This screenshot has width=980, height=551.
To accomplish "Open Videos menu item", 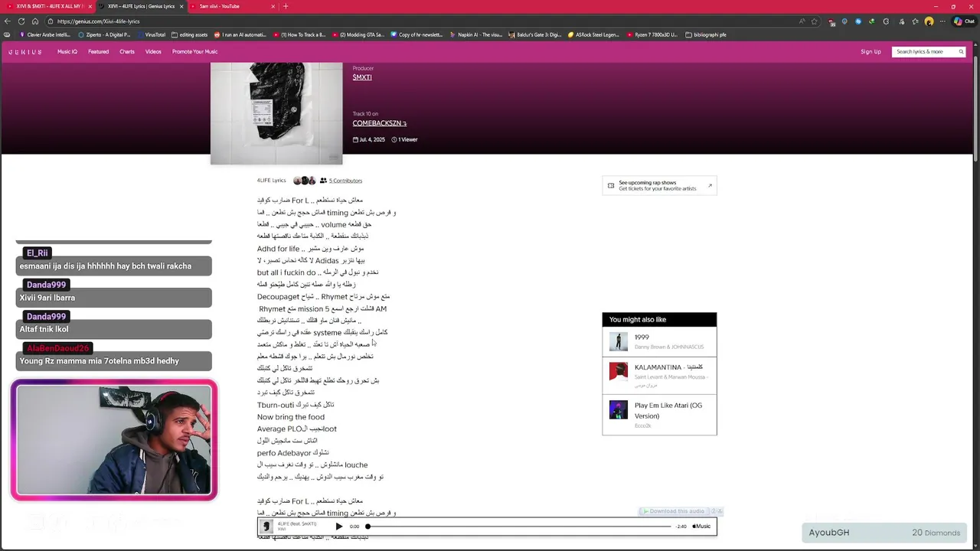I will coord(153,52).
